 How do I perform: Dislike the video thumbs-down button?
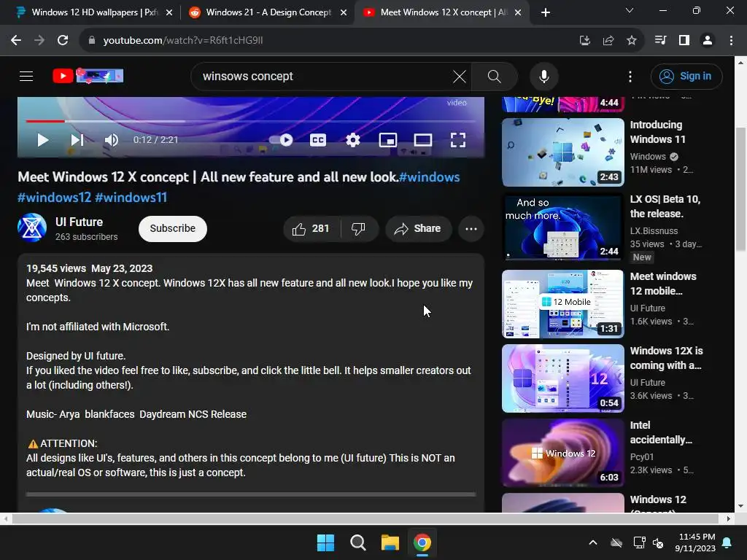coord(359,228)
